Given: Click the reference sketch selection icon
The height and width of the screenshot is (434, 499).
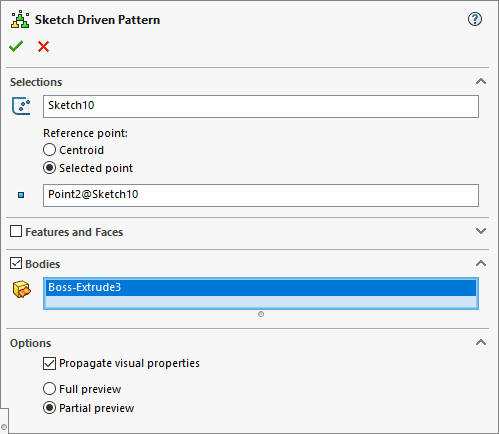Looking at the screenshot, I should pyautogui.click(x=21, y=106).
